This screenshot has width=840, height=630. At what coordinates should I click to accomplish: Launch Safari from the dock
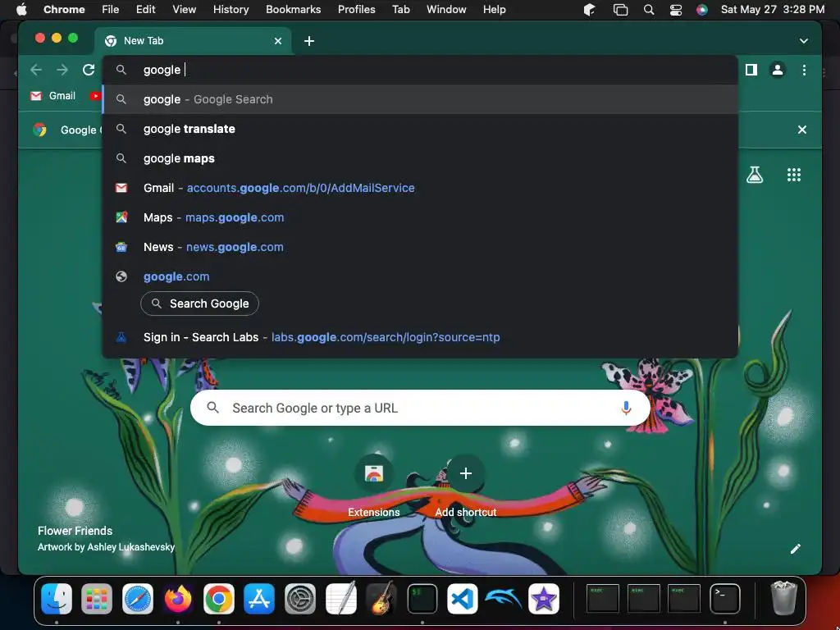[138, 598]
